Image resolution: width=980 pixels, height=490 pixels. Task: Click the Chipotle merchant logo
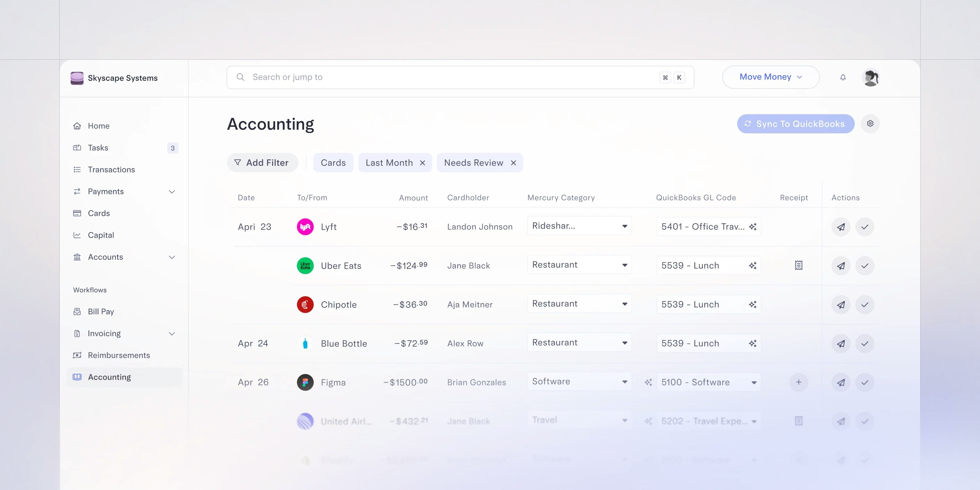(305, 305)
